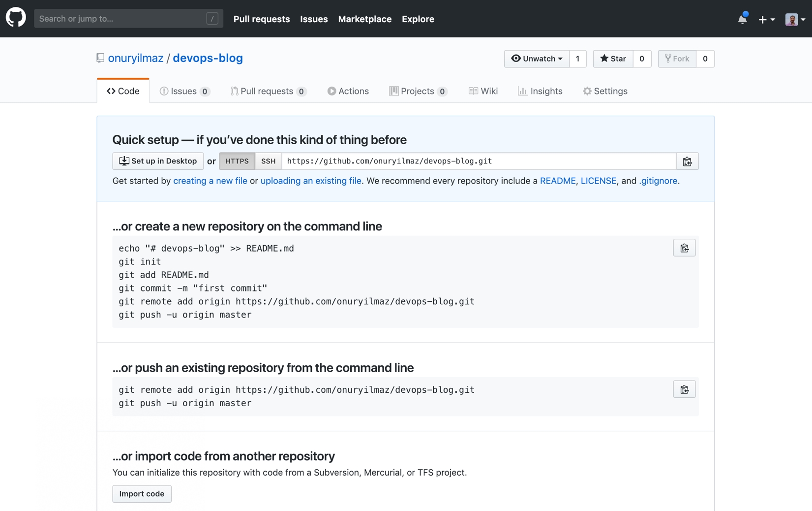Open the user avatar menu
Viewport: 812px width, 511px height.
click(794, 19)
